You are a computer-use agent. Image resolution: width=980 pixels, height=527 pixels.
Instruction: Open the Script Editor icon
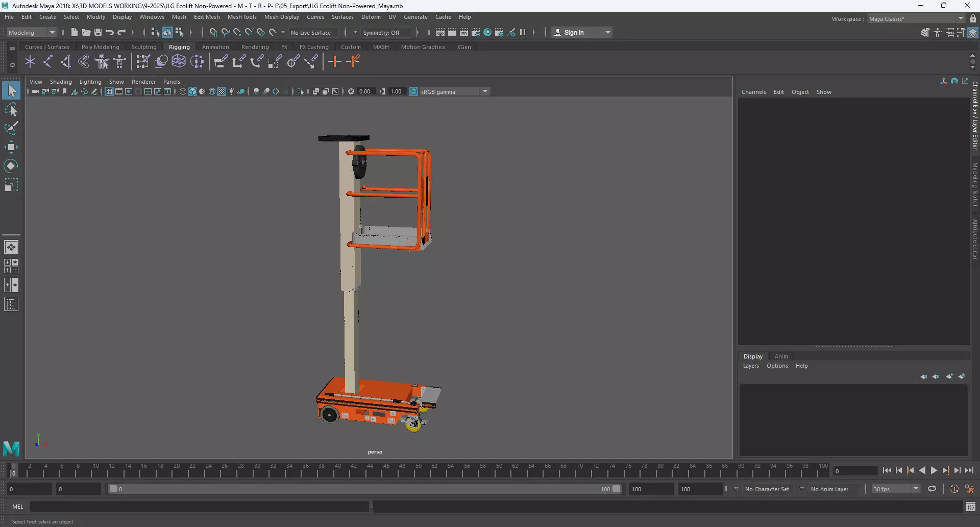971,507
